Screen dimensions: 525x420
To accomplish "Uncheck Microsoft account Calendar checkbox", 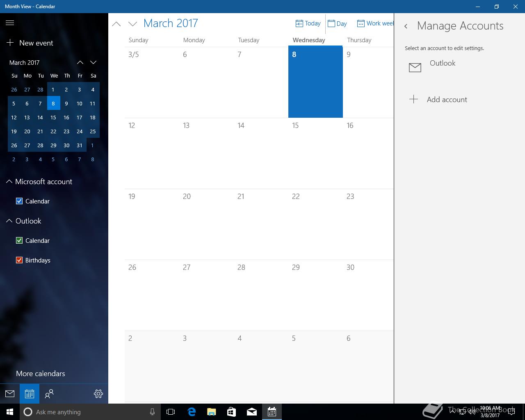I will coord(19,201).
